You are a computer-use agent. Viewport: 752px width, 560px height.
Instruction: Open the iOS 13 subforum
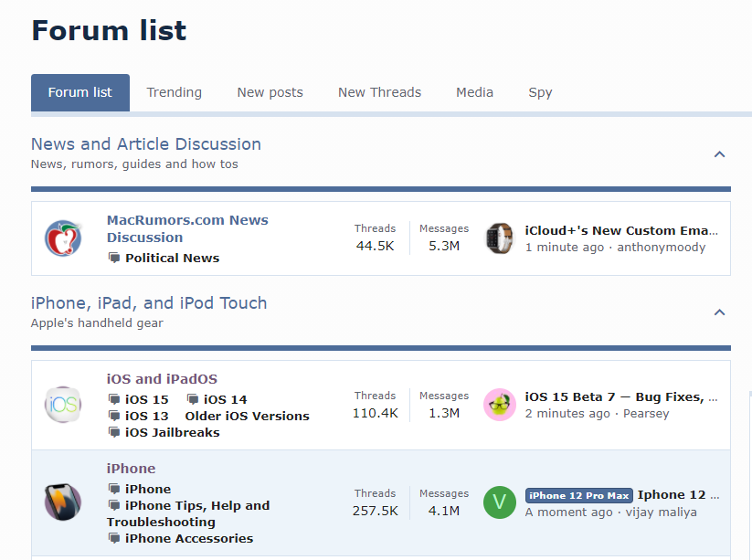coord(147,416)
